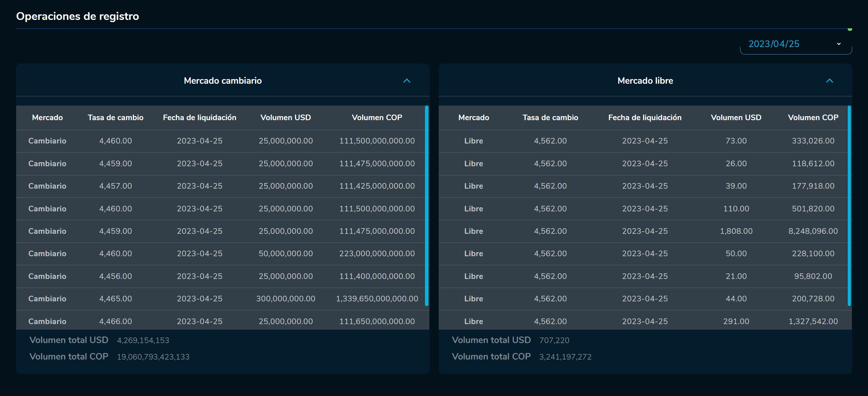Select the row with 50,000,000.00 USD volume
The image size is (868, 396).
pyautogui.click(x=285, y=254)
